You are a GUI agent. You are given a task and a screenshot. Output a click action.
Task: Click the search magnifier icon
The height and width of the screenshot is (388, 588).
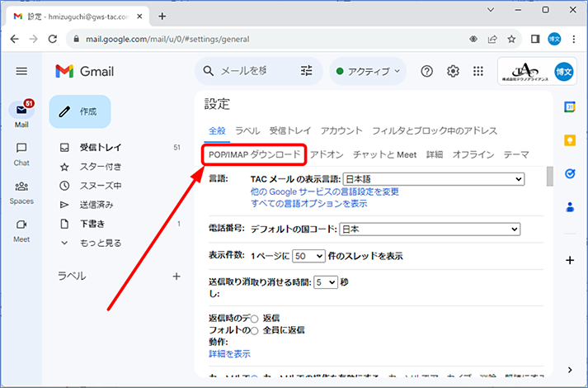coord(208,71)
